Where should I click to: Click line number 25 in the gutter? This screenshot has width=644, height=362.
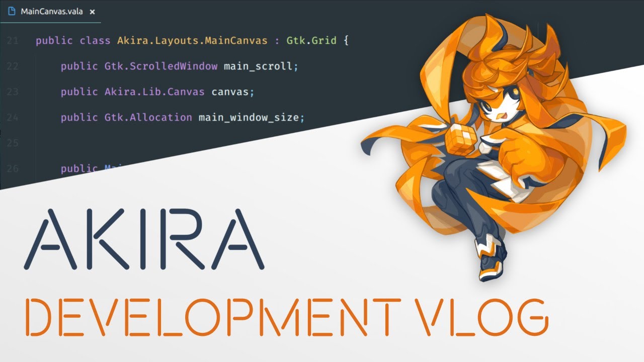[13, 143]
